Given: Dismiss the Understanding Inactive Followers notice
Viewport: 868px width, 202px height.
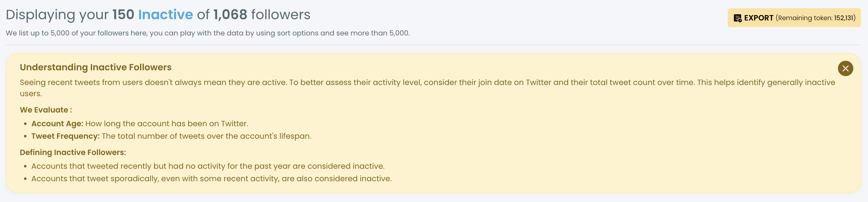Looking at the screenshot, I should click(845, 69).
